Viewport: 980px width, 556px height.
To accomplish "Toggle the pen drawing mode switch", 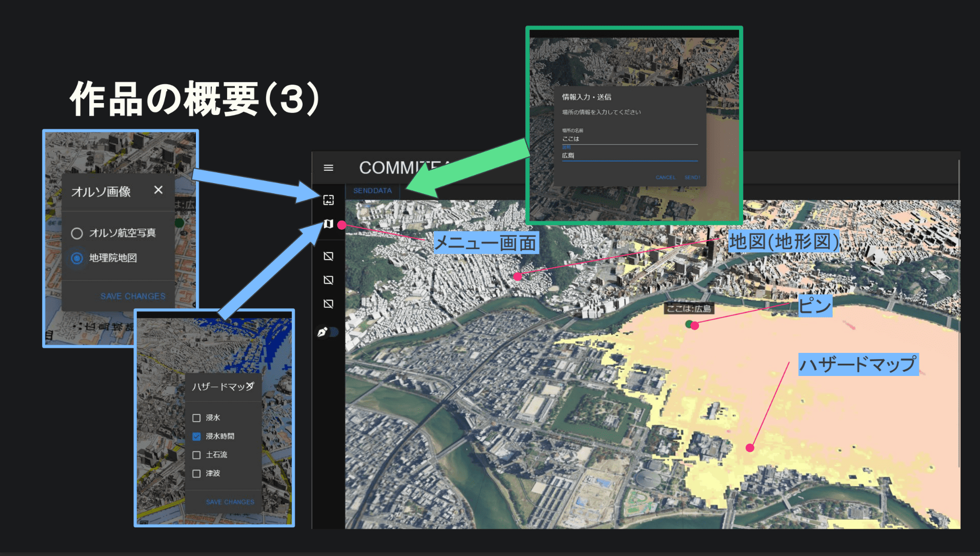I will (328, 332).
